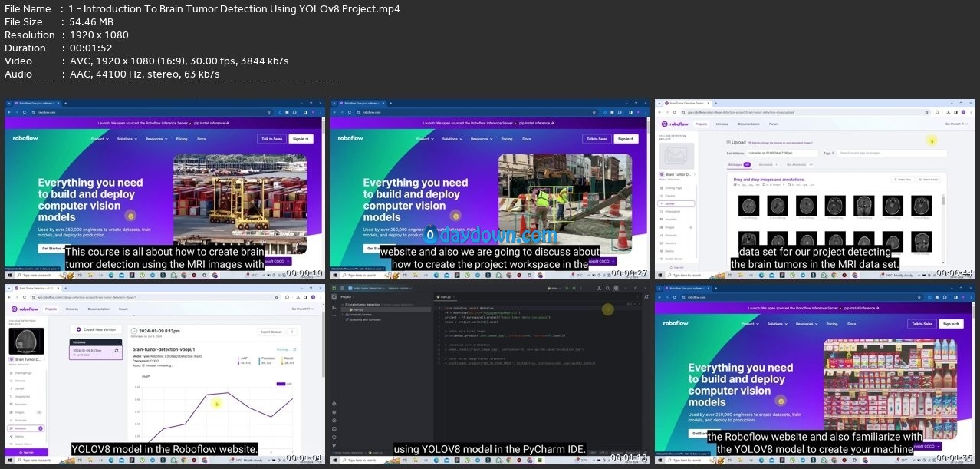Viewport: 980px width, 469px height.
Task: Expand the Solutions menu in the 00:00:10 frame
Action: (x=127, y=139)
